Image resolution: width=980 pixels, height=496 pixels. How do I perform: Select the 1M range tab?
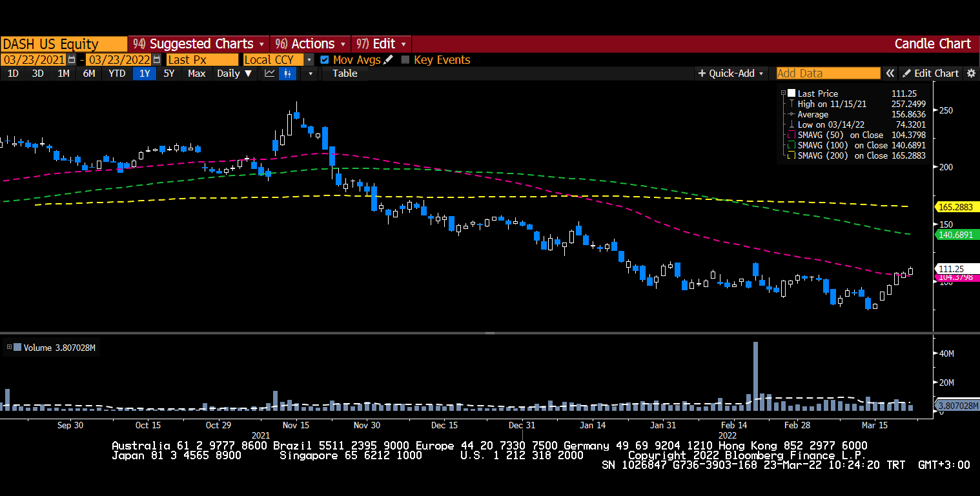pos(63,74)
